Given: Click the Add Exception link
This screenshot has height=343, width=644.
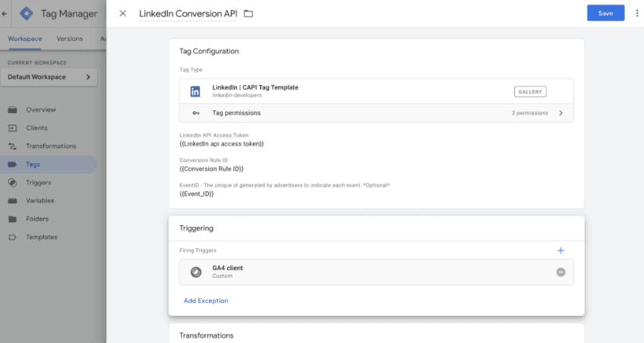Looking at the screenshot, I should pyautogui.click(x=205, y=301).
